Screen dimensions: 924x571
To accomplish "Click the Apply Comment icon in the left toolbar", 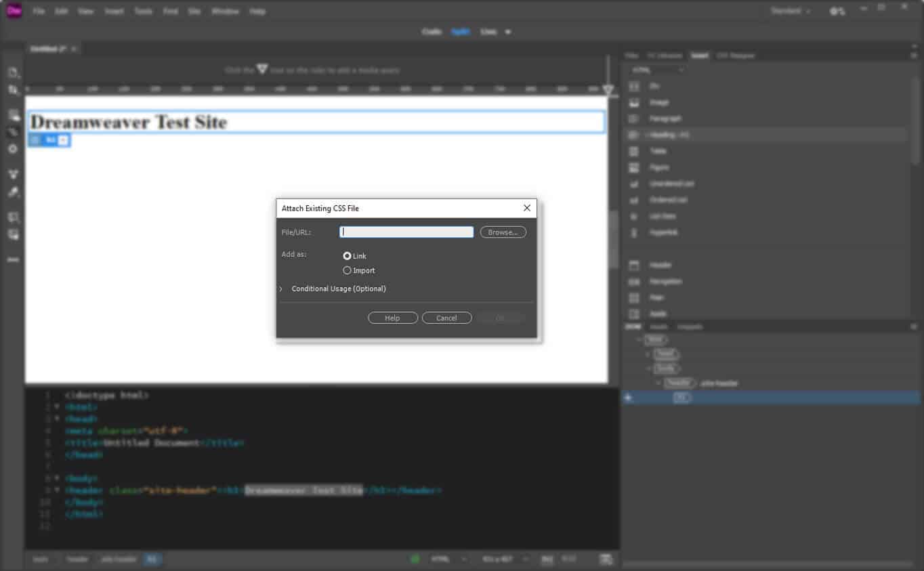I will pos(14,217).
